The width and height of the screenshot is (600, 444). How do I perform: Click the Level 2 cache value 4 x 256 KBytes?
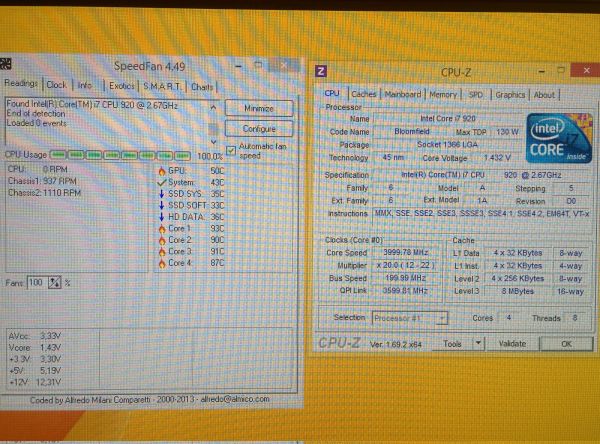(518, 279)
